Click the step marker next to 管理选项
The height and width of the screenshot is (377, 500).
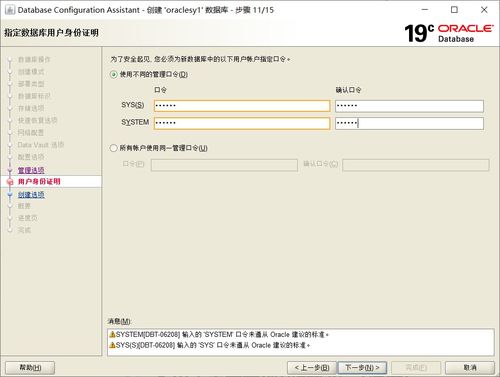[10, 170]
